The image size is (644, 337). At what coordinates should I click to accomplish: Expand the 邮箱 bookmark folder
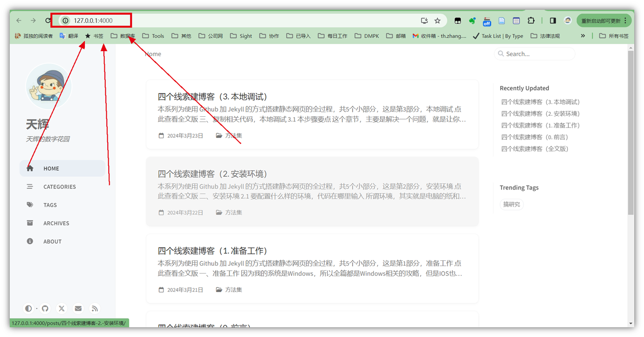click(x=396, y=36)
